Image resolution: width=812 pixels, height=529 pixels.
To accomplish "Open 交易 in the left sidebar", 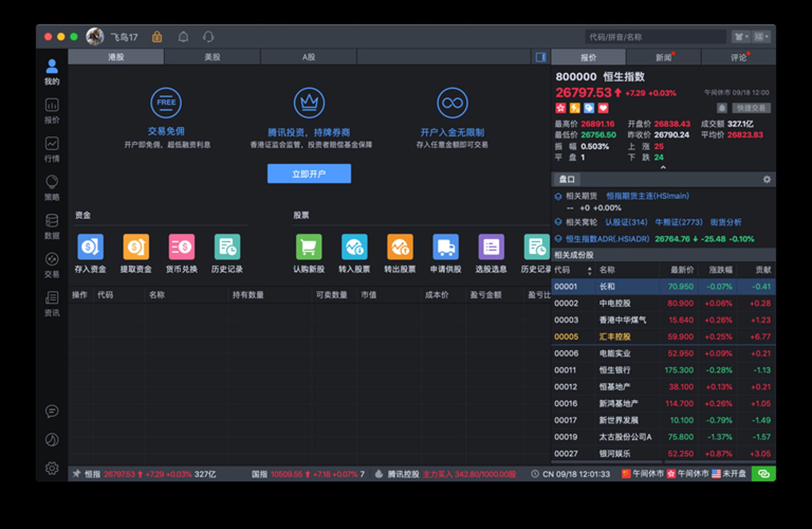I will 52,265.
